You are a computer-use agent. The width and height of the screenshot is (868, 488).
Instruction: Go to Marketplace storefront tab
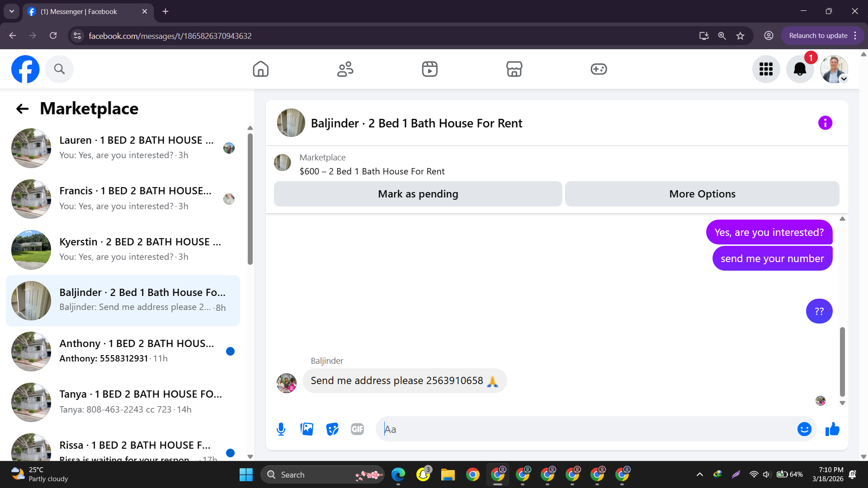(514, 69)
